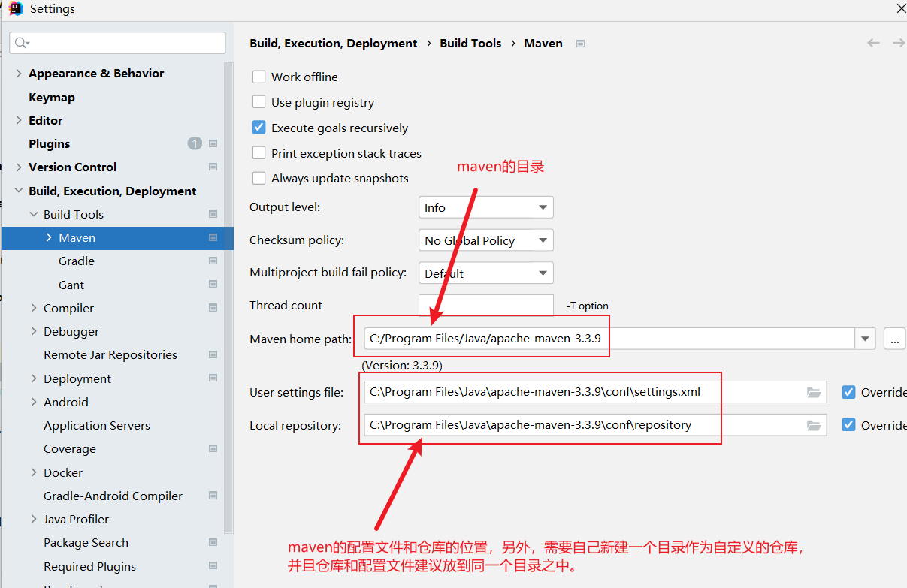The image size is (907, 588).
Task: Click the project-level icon beside Gradle-Android Compiler
Action: 213,496
